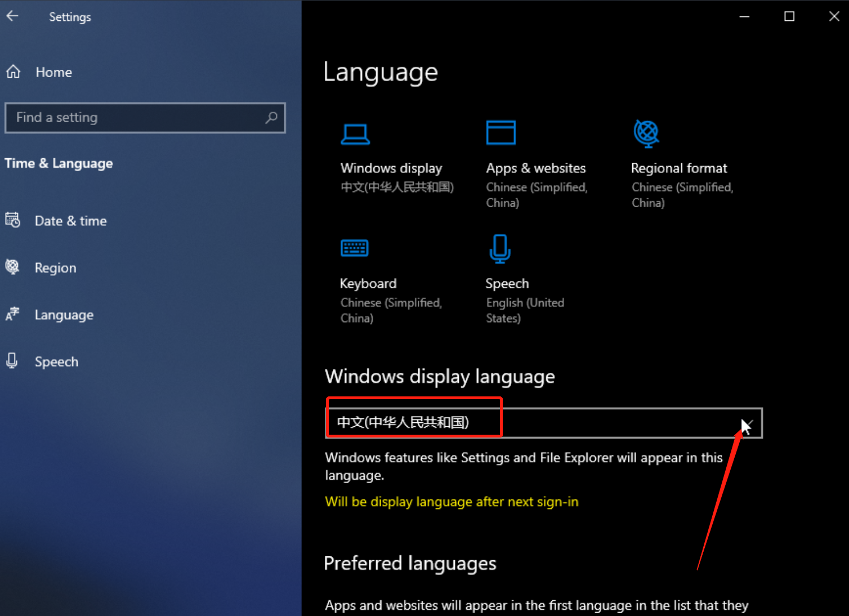The height and width of the screenshot is (616, 849).
Task: Open the Windows display language dropdown
Action: pyautogui.click(x=544, y=423)
